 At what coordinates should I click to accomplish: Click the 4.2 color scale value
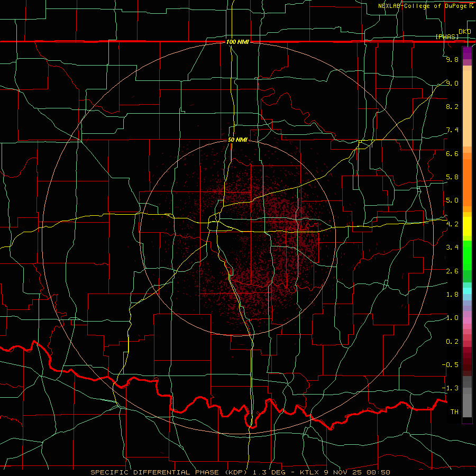pyautogui.click(x=452, y=224)
